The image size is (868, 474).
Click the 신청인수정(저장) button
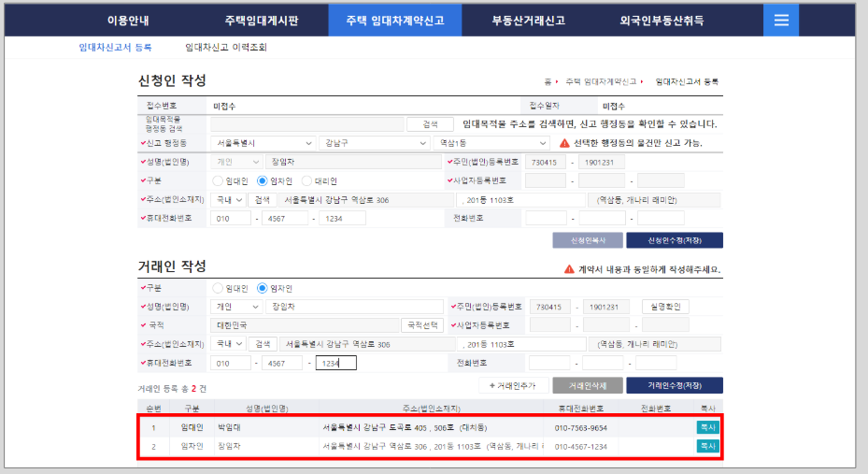[675, 240]
